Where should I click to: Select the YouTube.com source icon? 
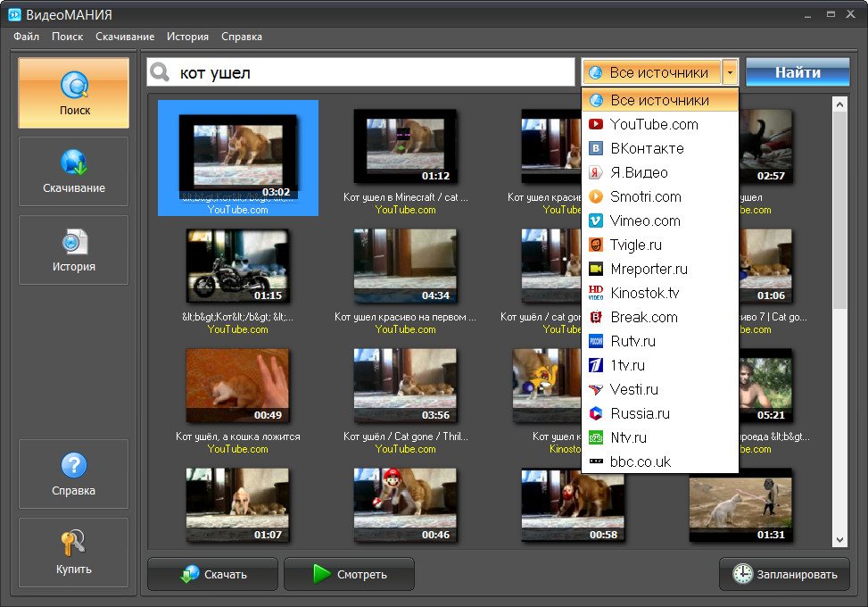[x=596, y=124]
